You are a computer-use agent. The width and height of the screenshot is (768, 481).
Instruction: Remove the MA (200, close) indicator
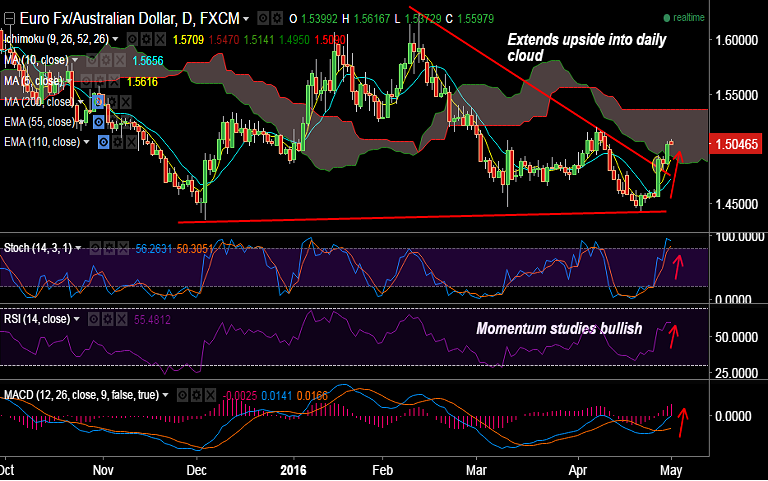click(126, 102)
